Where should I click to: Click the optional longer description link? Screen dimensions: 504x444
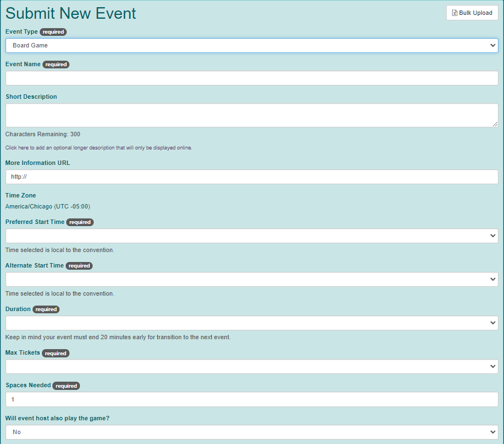[99, 148]
